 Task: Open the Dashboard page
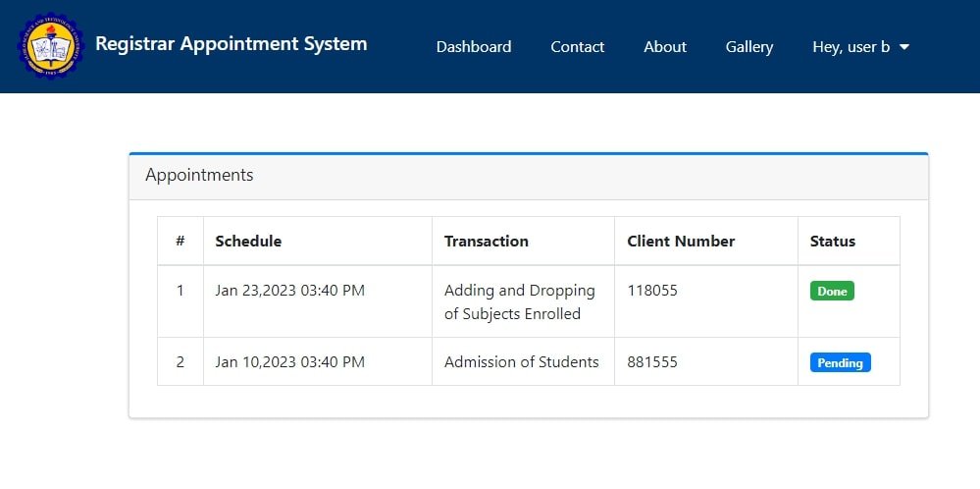(x=474, y=47)
